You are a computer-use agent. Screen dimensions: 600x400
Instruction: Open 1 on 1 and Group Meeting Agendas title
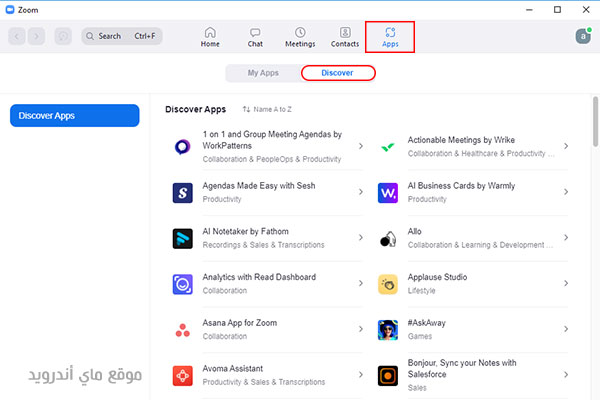272,140
